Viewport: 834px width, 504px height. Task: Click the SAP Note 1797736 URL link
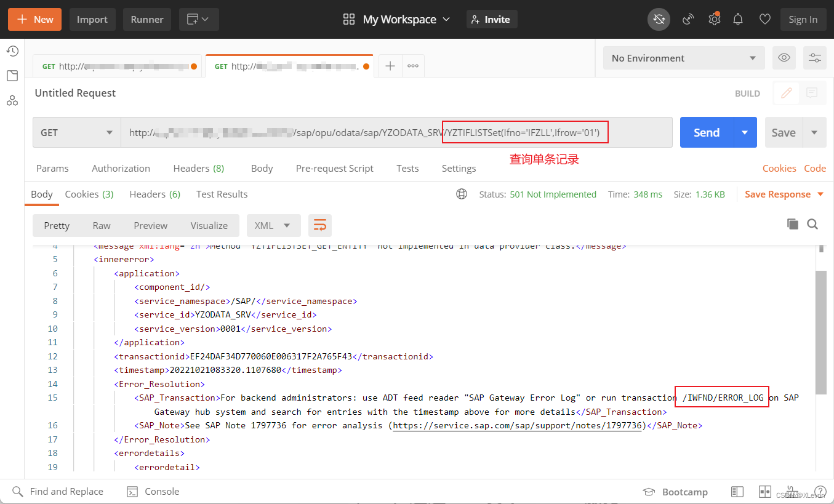pos(517,426)
